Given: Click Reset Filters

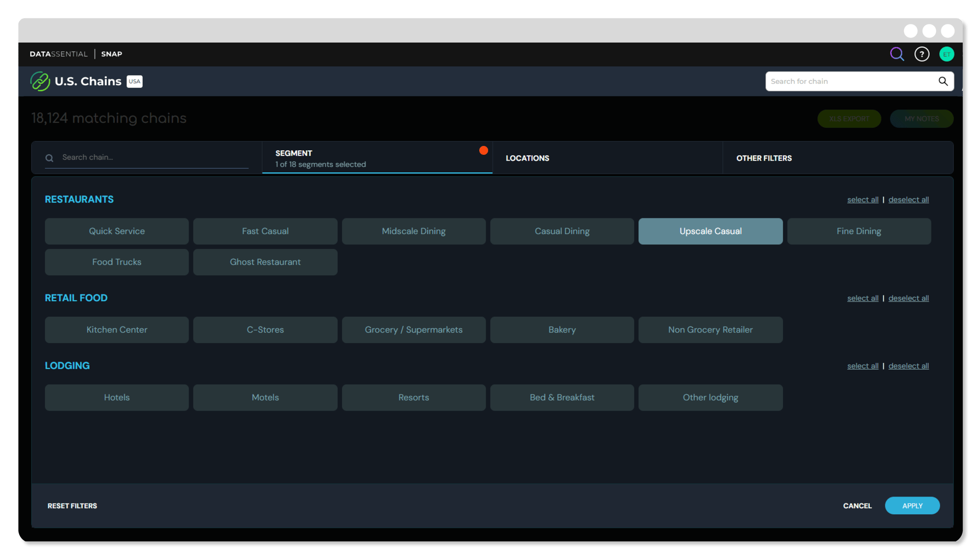Looking at the screenshot, I should tap(72, 506).
